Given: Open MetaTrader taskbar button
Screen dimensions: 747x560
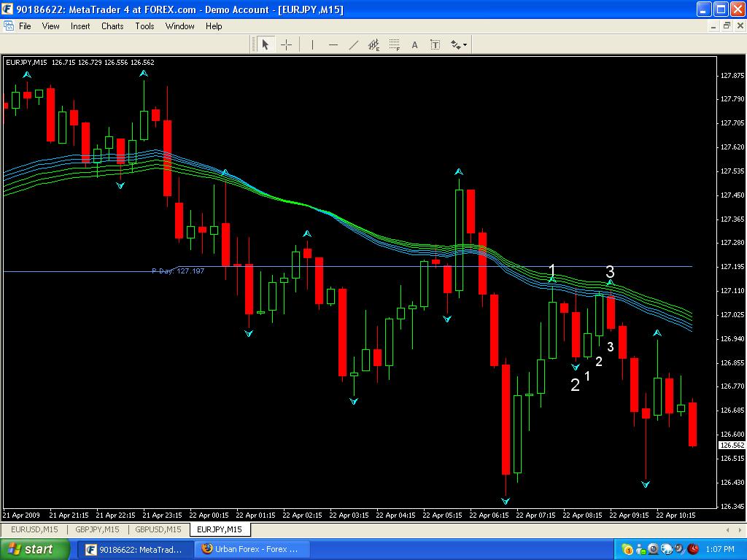Looking at the screenshot, I should (134, 550).
